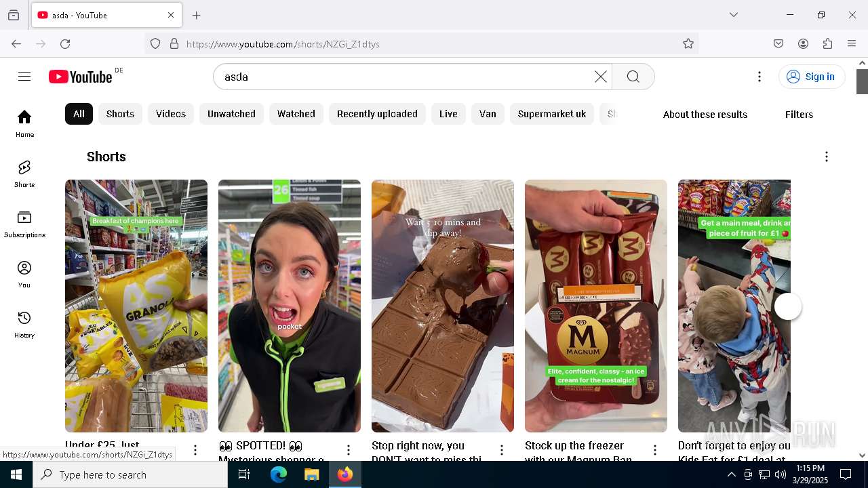Open options for the Magnum freezer short

(x=655, y=450)
